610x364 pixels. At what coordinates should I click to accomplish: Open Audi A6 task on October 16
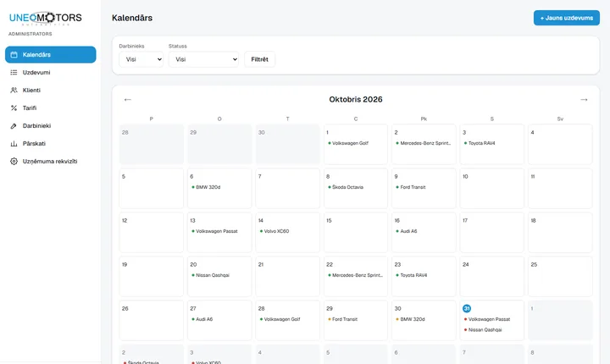pos(407,231)
